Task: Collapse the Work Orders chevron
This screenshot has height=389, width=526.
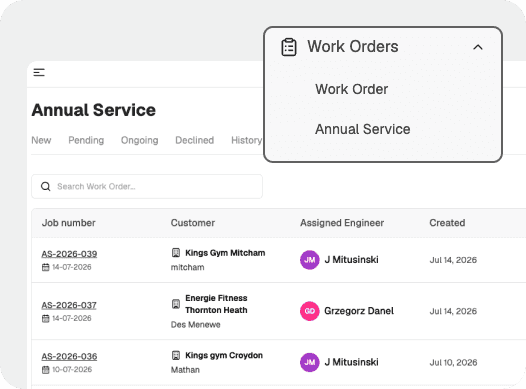Action: point(478,47)
